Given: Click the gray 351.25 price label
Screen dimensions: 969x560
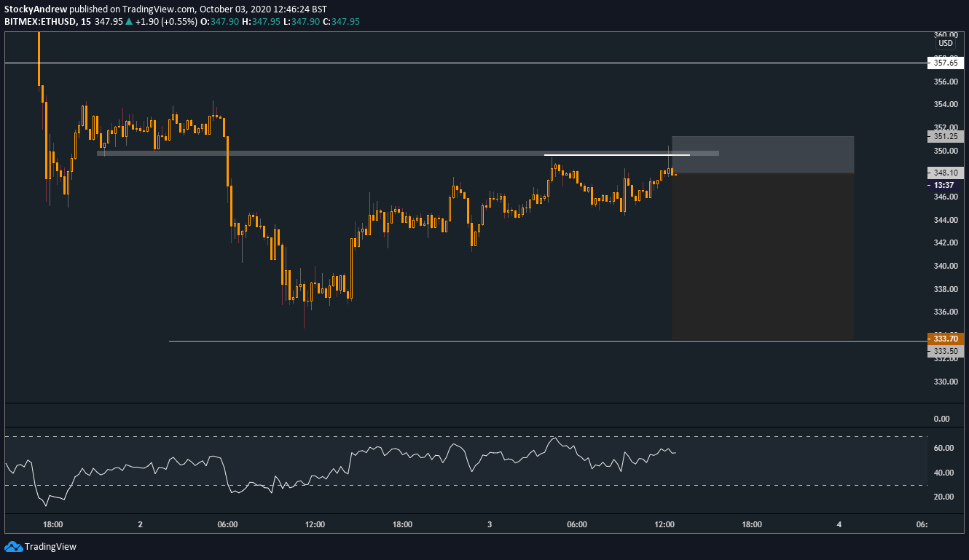Looking at the screenshot, I should pyautogui.click(x=945, y=136).
